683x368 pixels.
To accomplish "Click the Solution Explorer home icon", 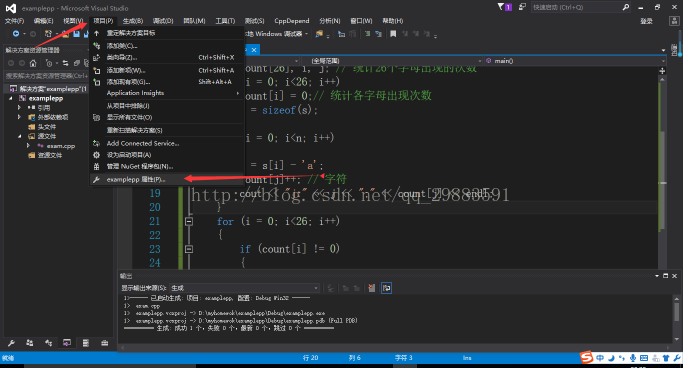I will tap(33, 64).
